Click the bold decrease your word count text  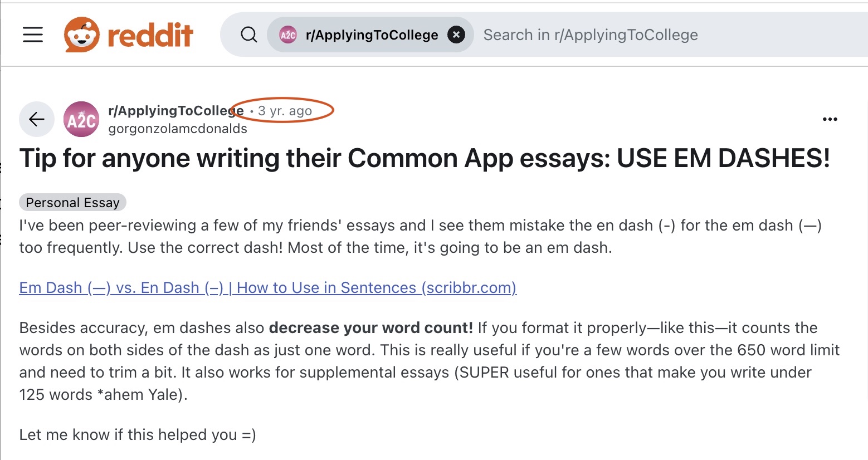[370, 328]
